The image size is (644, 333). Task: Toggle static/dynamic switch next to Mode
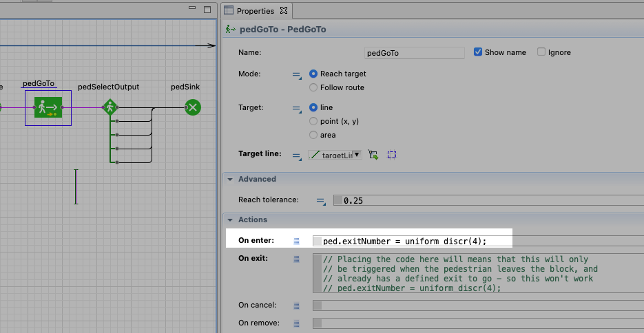pyautogui.click(x=297, y=74)
